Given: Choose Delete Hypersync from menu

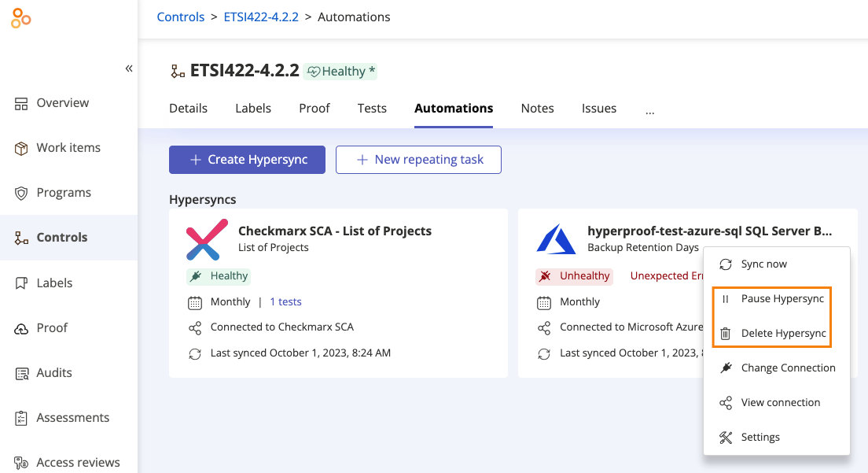Looking at the screenshot, I should click(777, 334).
